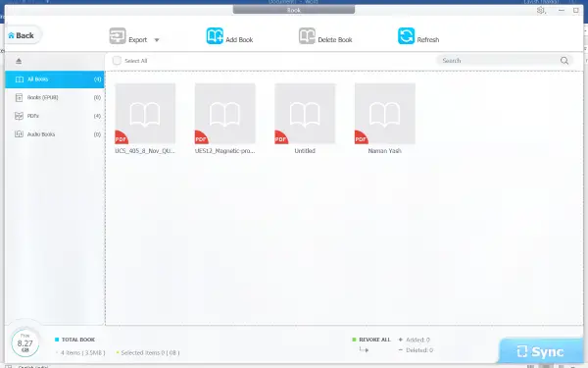Click the UES12_Magnetic-pro... file name

tap(225, 151)
